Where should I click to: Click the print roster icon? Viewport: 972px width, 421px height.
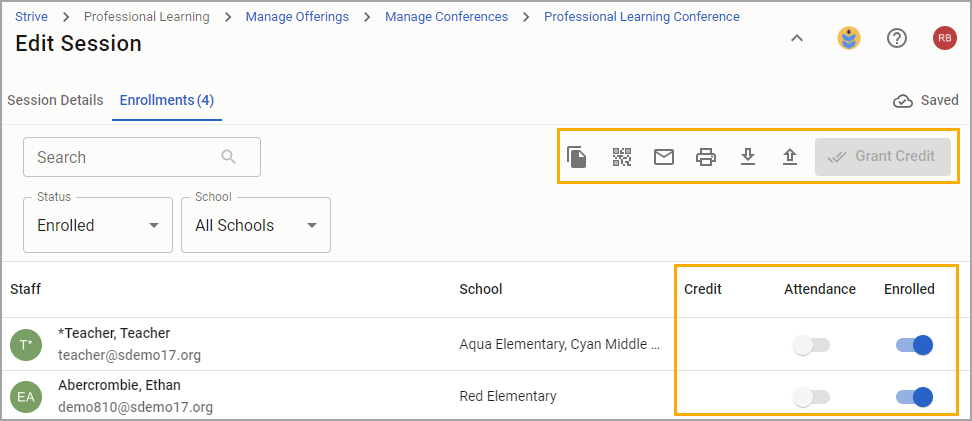point(706,157)
